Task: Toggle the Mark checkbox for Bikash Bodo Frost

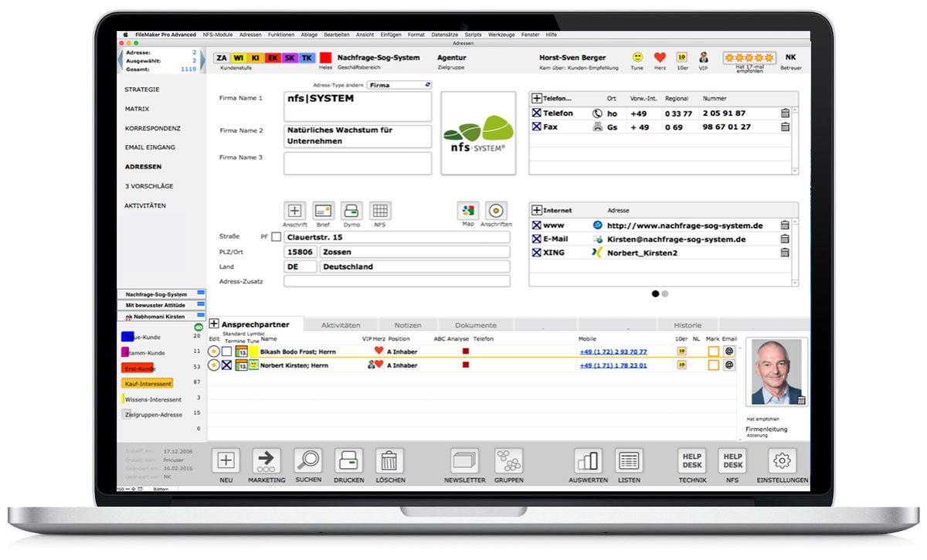Action: click(x=713, y=351)
